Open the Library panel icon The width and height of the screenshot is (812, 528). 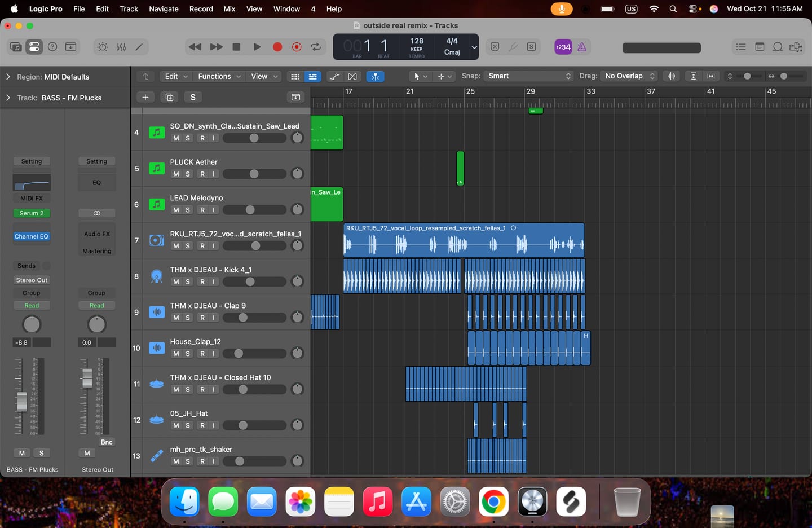tap(16, 47)
